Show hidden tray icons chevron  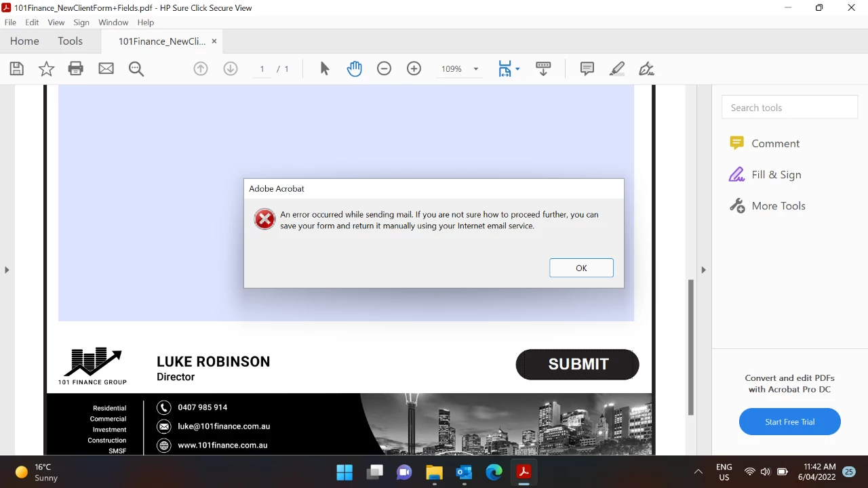(698, 472)
